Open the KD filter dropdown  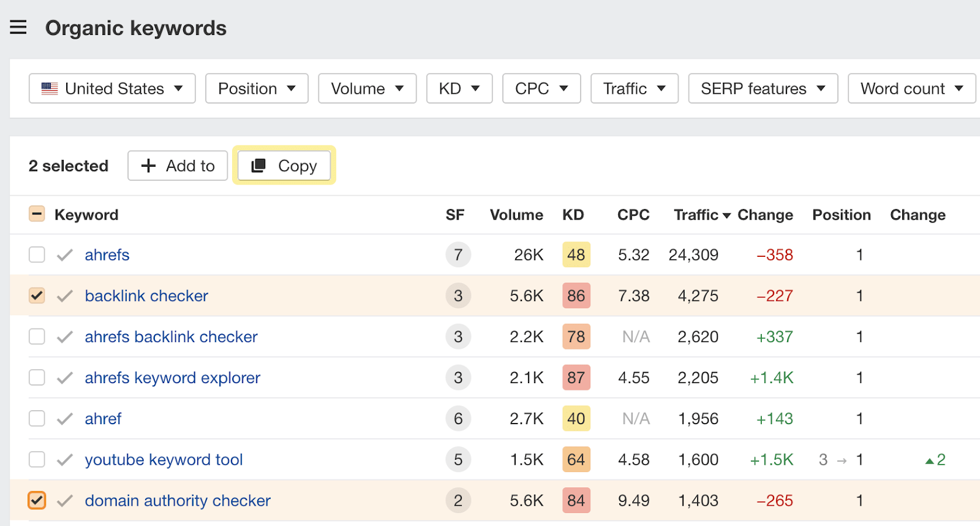pyautogui.click(x=459, y=89)
